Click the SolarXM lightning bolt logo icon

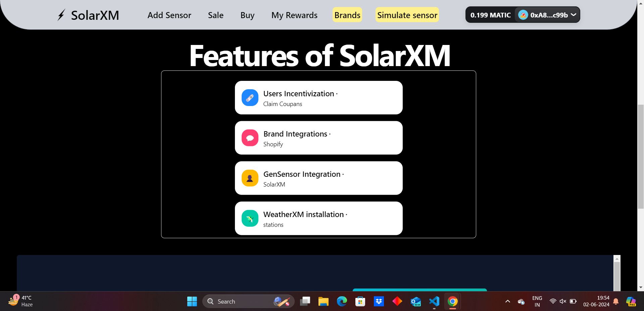(61, 15)
